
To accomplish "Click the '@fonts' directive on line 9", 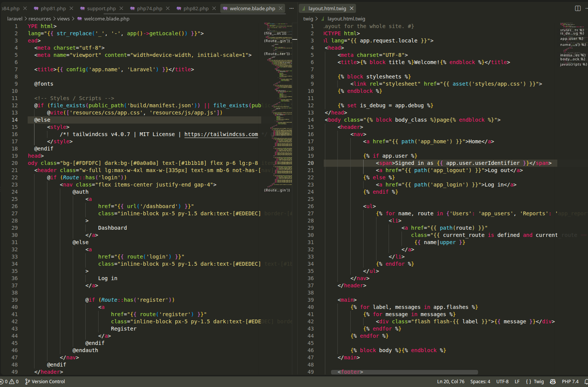I will pyautogui.click(x=44, y=84).
